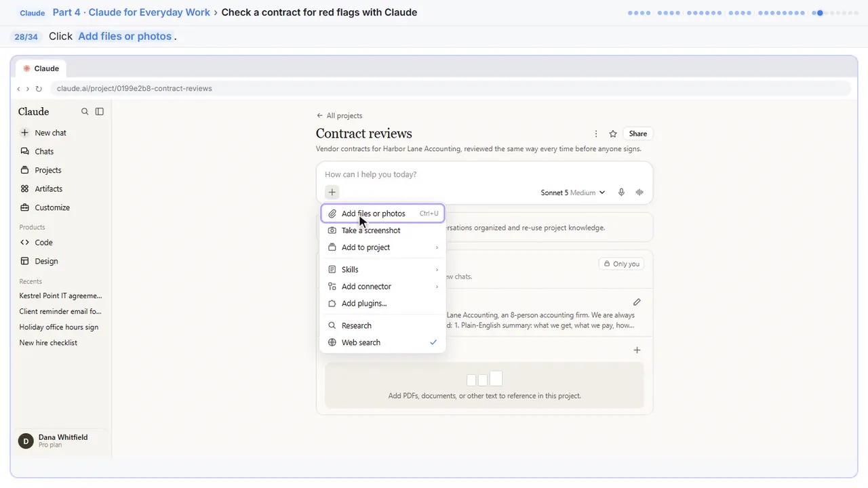Go forward with the browser forward arrow
The height and width of the screenshot is (488, 868).
click(x=28, y=89)
